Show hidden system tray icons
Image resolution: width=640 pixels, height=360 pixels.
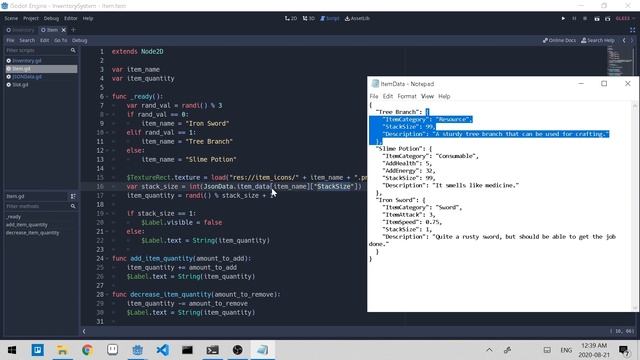click(x=489, y=350)
